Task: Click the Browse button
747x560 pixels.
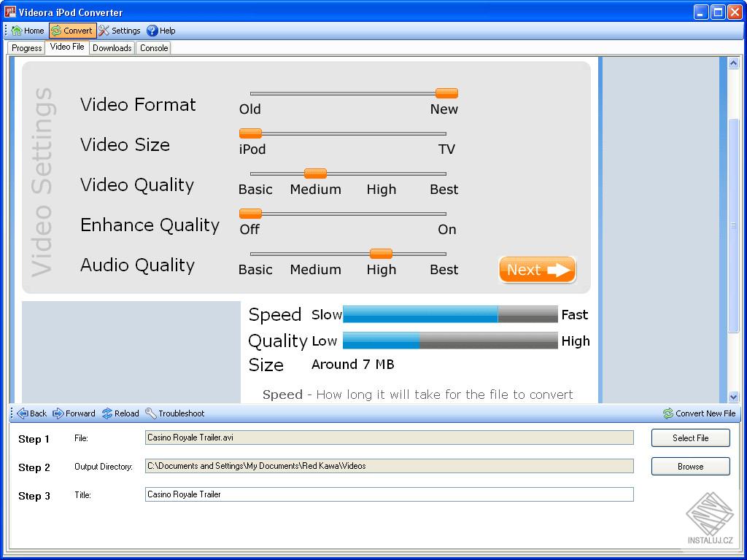Action: tap(690, 467)
